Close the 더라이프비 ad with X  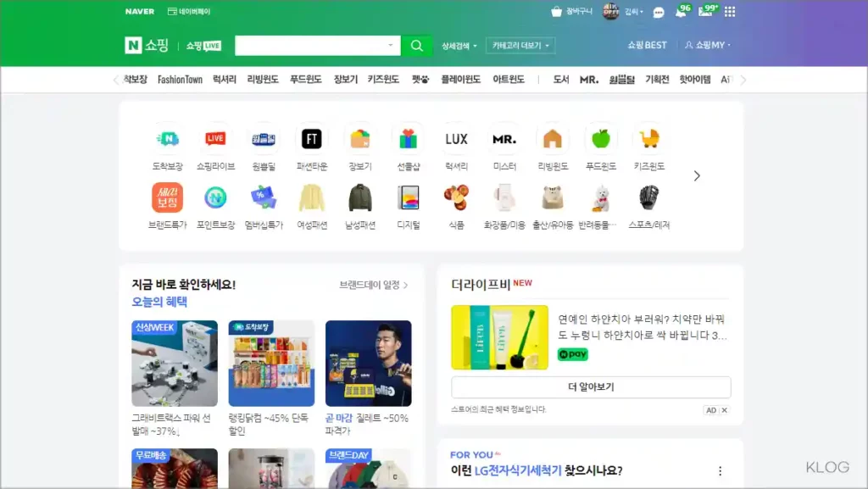click(724, 410)
